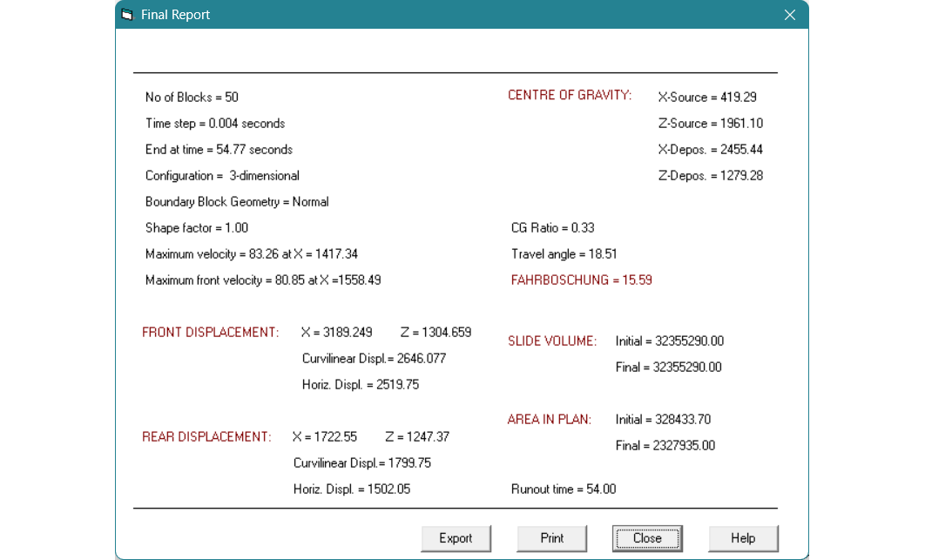Click 'Runout time = 54.00' text
This screenshot has width=925, height=560.
(564, 489)
